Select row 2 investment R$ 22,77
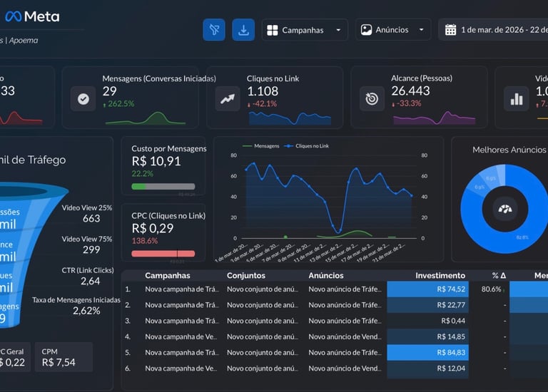Image resolution: width=548 pixels, height=392 pixels. (428, 305)
